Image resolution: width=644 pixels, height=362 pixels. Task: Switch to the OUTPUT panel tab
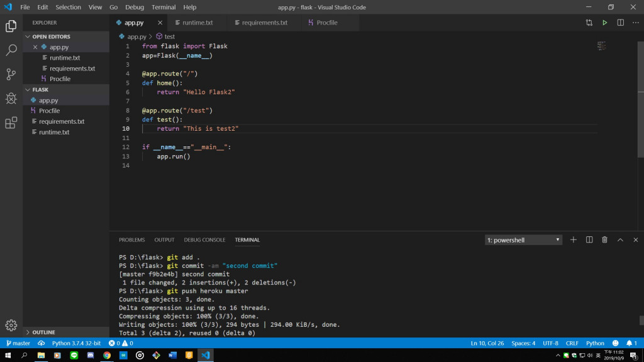tap(164, 239)
